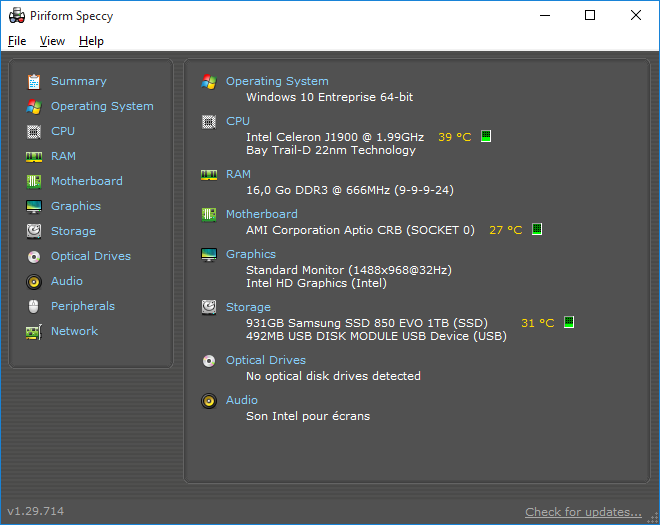Click the Summary clipboard icon in sidebar
Screen dimensions: 660x525
34,82
